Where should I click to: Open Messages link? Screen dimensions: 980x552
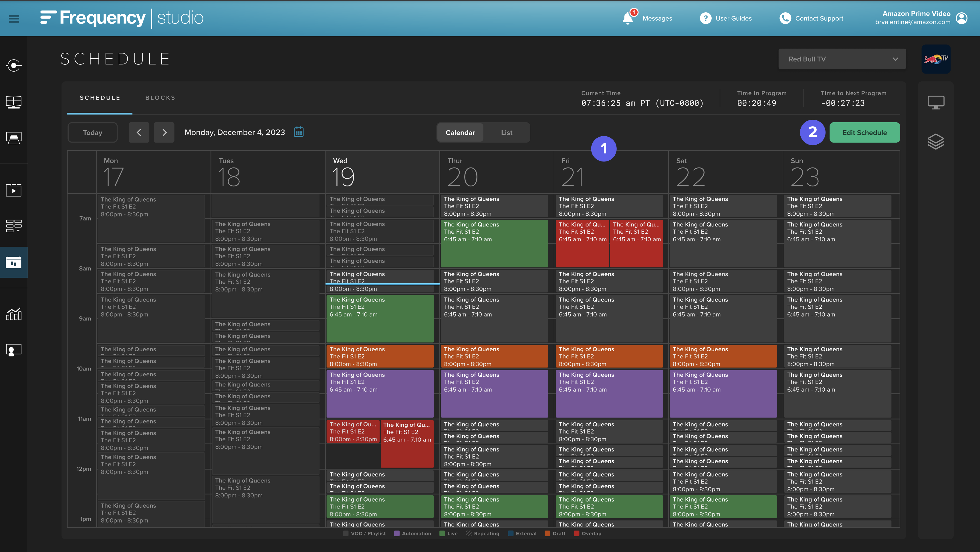[x=657, y=18]
